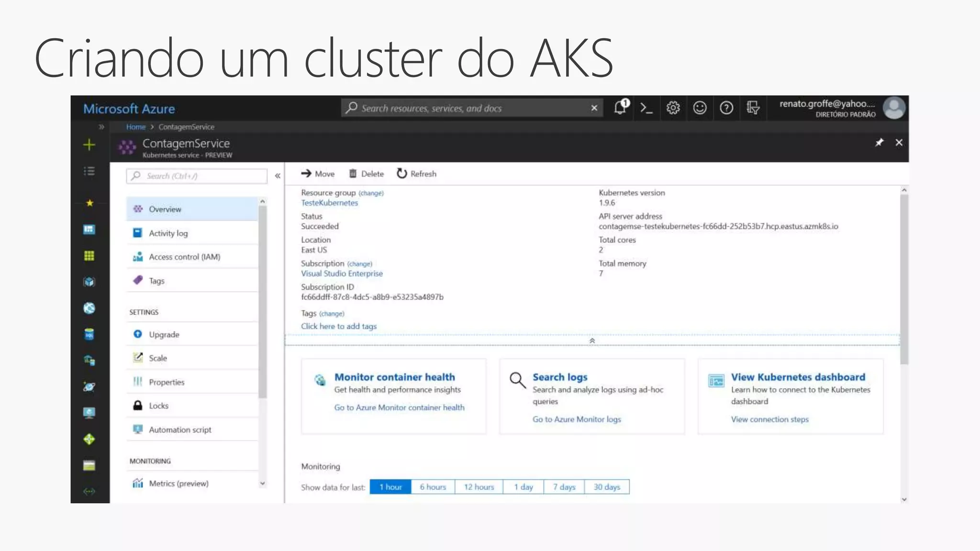Open the resource groups cube icon
Viewport: 980px width, 551px height.
click(89, 282)
